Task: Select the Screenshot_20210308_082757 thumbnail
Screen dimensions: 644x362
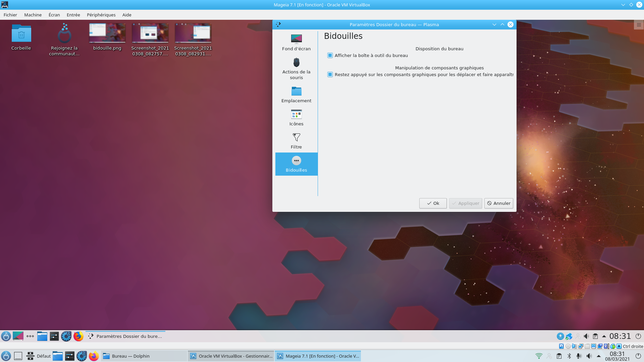Action: point(150,40)
